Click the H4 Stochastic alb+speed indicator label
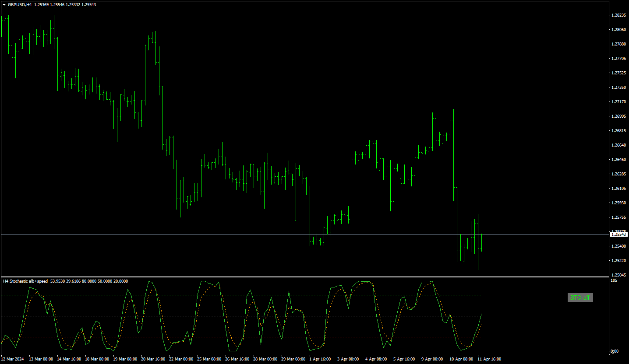 (25, 281)
